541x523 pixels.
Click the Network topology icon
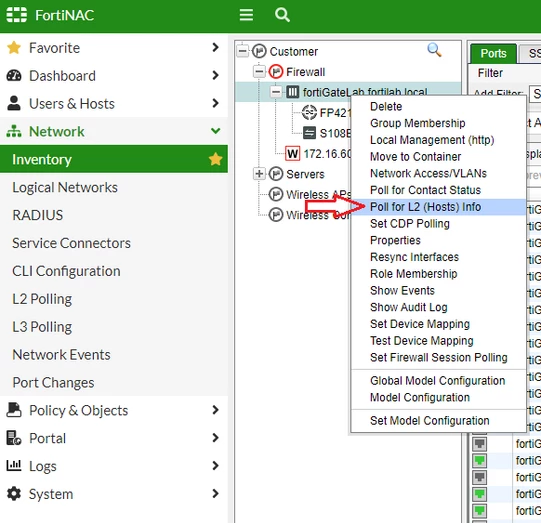(x=14, y=131)
